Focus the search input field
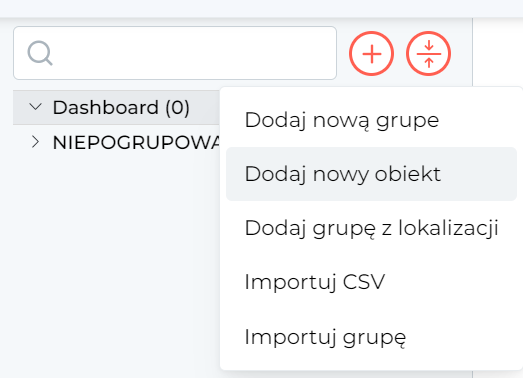This screenshot has width=523, height=378. (175, 53)
